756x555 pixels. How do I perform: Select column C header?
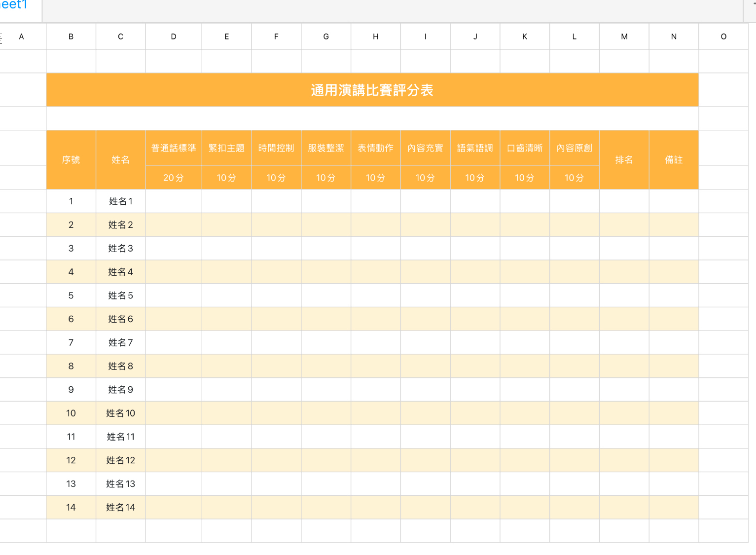tap(121, 37)
